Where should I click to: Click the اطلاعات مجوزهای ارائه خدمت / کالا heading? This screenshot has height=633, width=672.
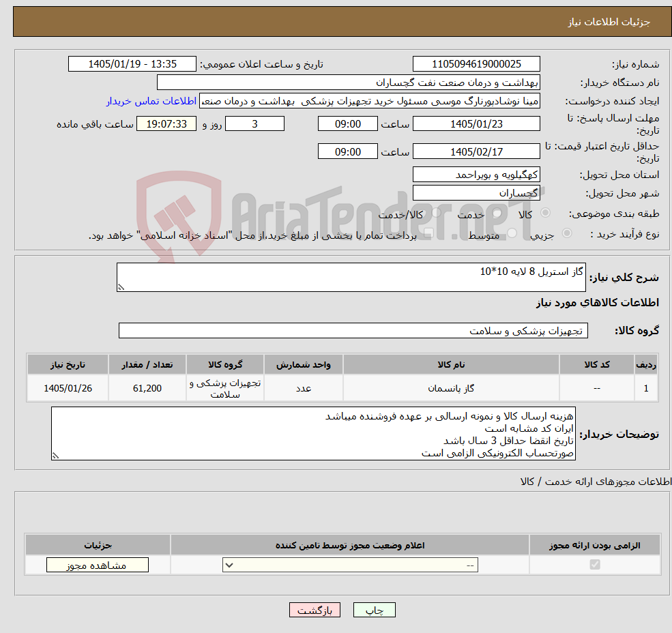pyautogui.click(x=596, y=482)
